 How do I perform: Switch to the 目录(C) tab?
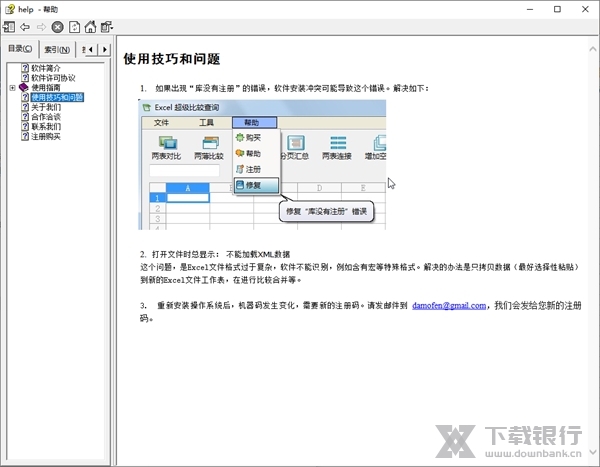tap(20, 49)
